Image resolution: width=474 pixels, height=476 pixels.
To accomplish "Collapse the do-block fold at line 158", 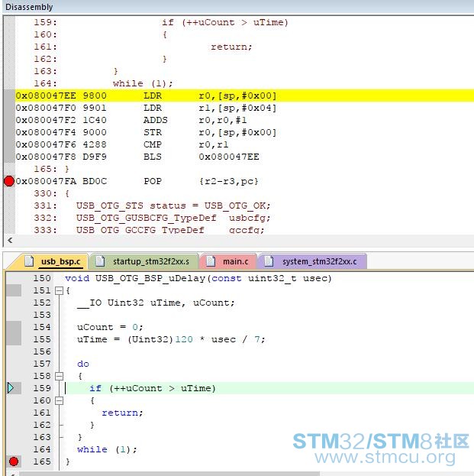I will pyautogui.click(x=59, y=376).
